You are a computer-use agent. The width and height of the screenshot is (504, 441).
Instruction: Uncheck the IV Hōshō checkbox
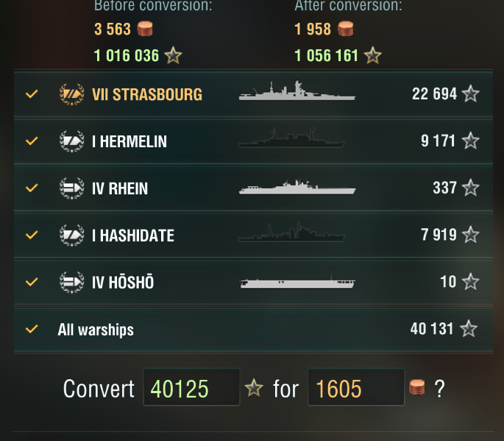click(32, 282)
